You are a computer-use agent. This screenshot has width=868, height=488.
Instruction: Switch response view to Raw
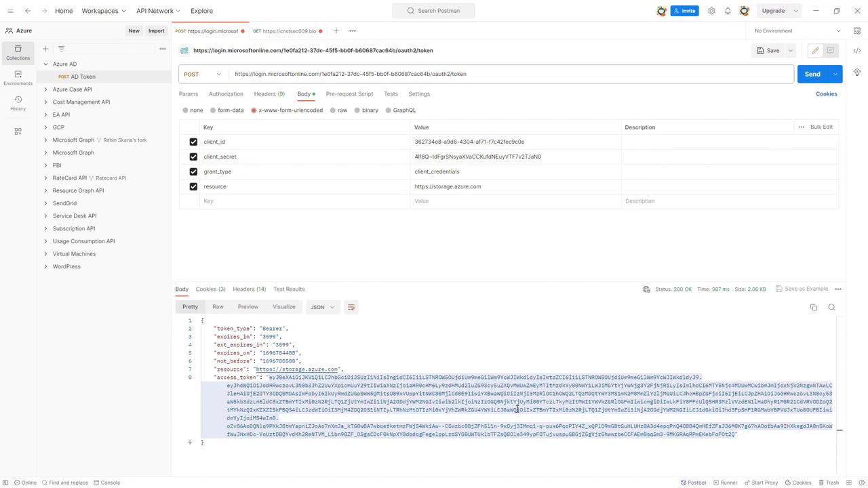tap(218, 307)
